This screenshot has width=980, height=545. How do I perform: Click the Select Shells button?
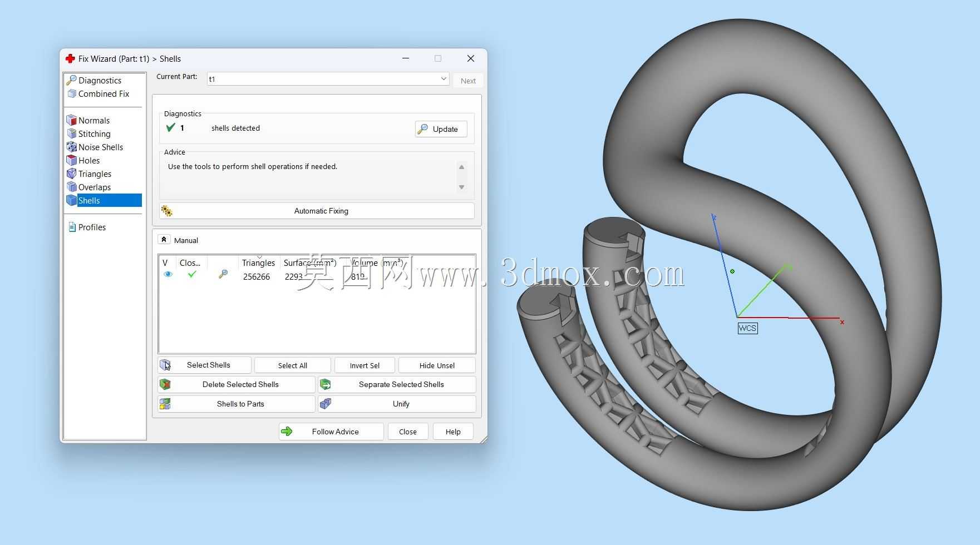pyautogui.click(x=205, y=365)
